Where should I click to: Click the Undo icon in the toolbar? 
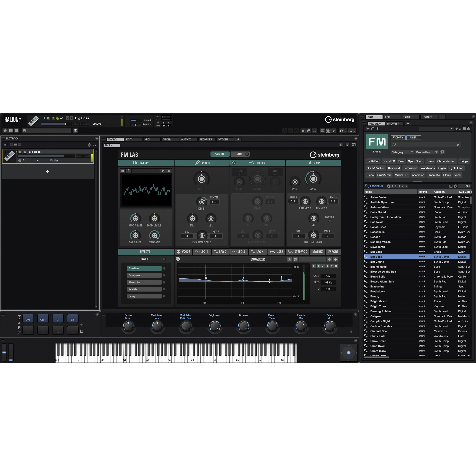click(x=341, y=131)
